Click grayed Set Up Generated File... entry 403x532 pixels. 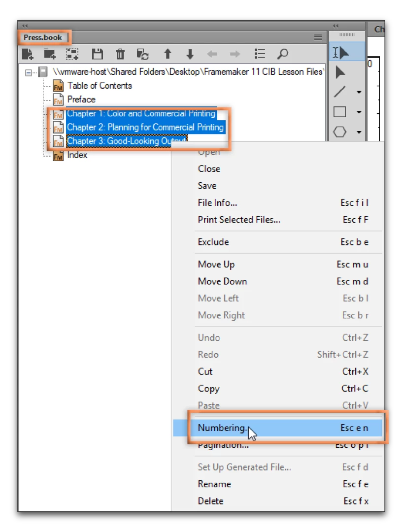tap(277, 467)
